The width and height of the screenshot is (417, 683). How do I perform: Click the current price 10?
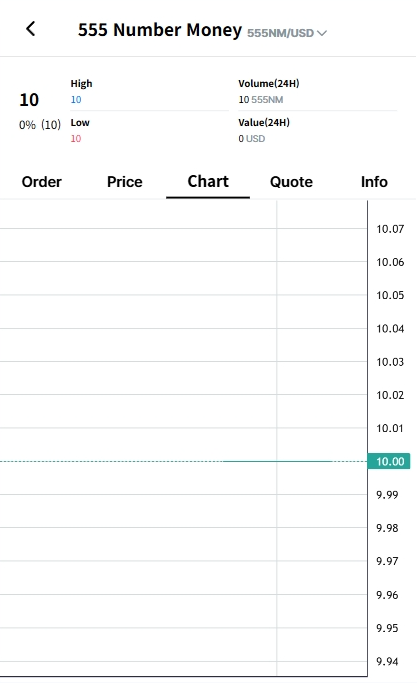[29, 100]
